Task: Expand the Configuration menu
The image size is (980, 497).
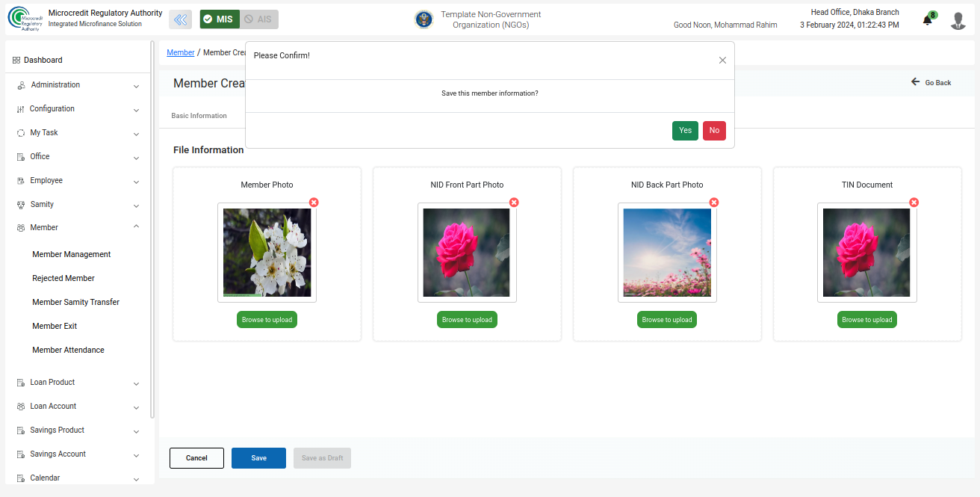Action: coord(136,111)
